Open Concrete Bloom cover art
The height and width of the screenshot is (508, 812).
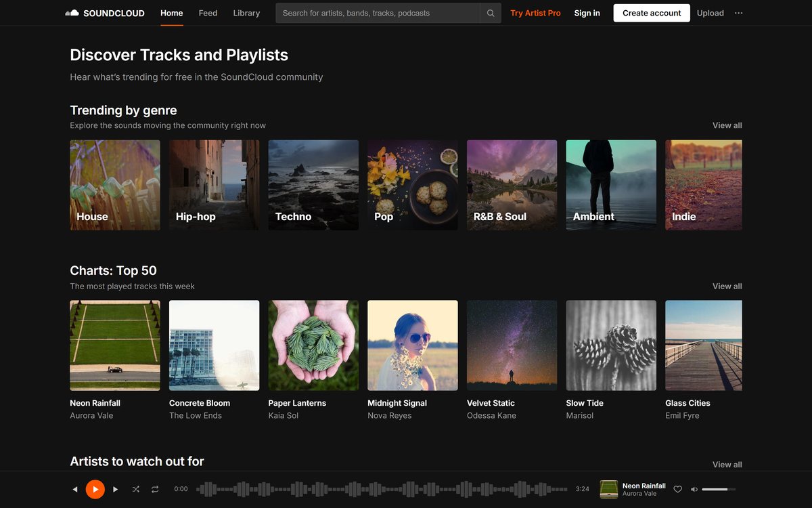[214, 345]
